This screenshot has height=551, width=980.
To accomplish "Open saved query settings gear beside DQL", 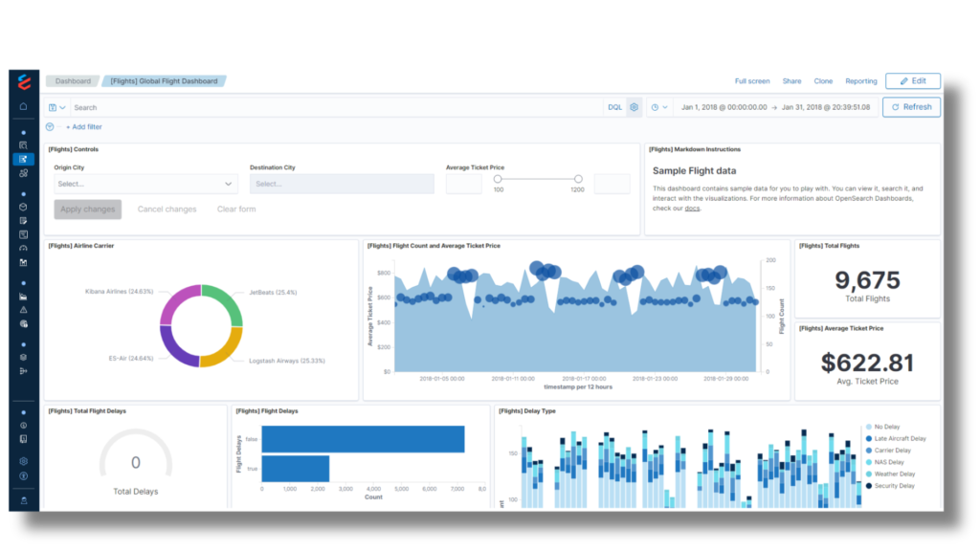I will (634, 107).
